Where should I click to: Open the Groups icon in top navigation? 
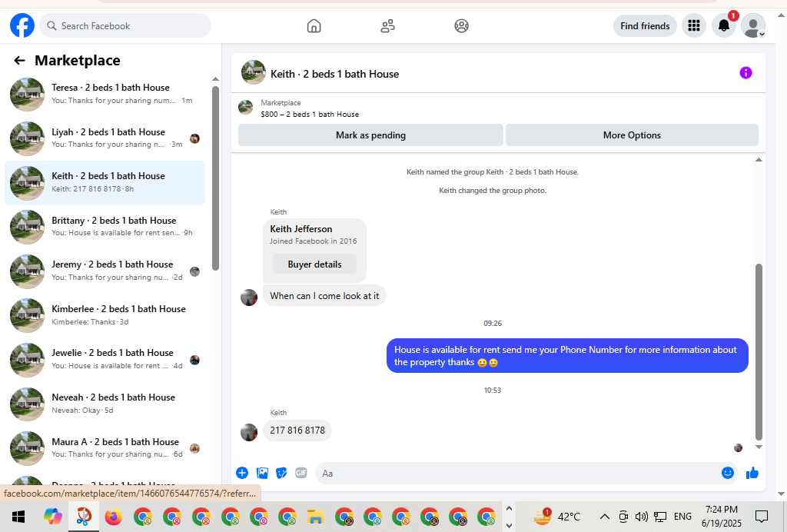[461, 25]
